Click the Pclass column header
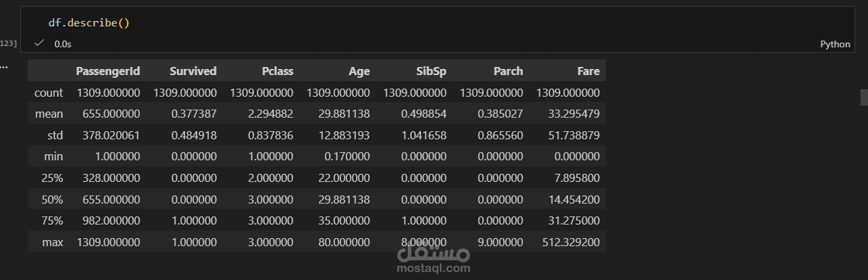This screenshot has height=280, width=868. pyautogui.click(x=277, y=70)
